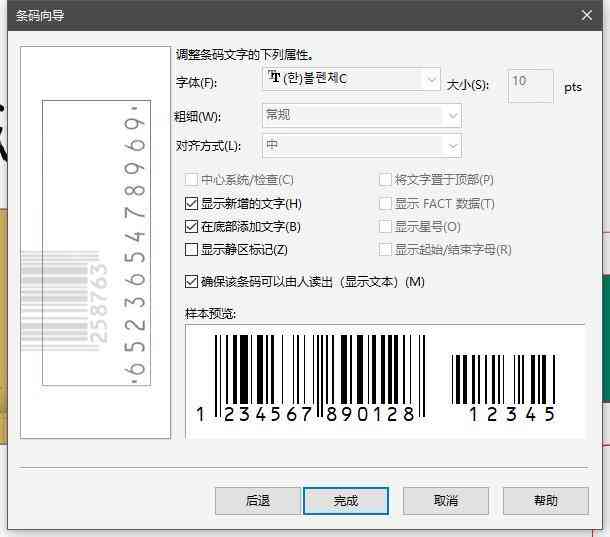
Task: Click the TrueType font icon in font box
Action: pyautogui.click(x=274, y=77)
